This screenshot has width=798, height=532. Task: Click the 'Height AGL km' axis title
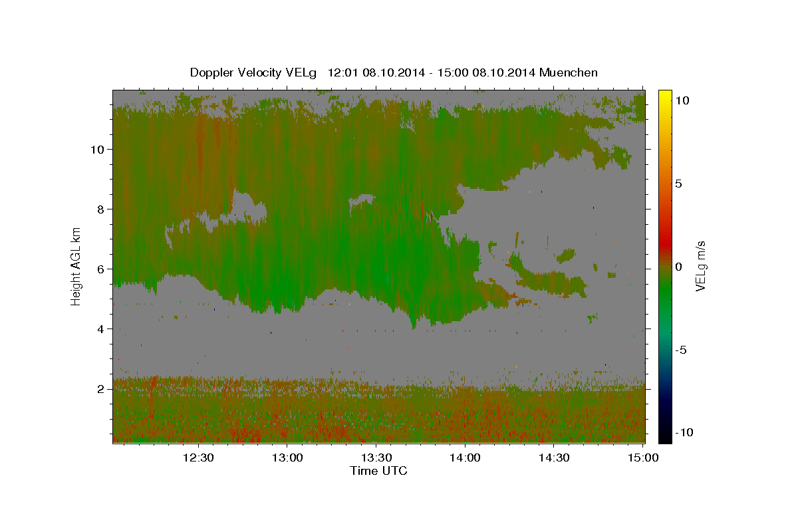click(x=76, y=265)
